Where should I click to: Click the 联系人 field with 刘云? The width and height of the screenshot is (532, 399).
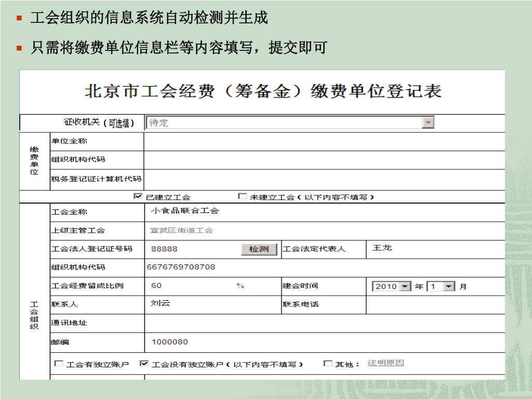(212, 304)
